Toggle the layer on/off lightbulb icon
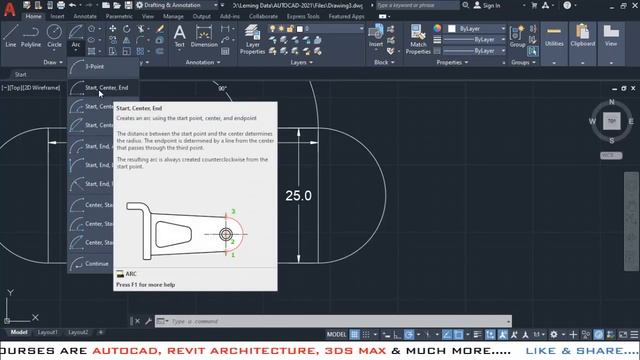 click(273, 29)
